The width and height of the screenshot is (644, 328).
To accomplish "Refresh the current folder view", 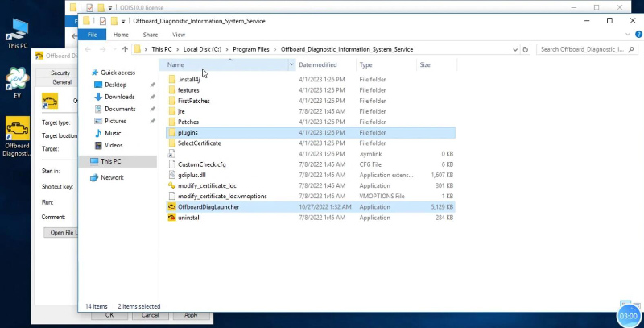I will coord(526,49).
